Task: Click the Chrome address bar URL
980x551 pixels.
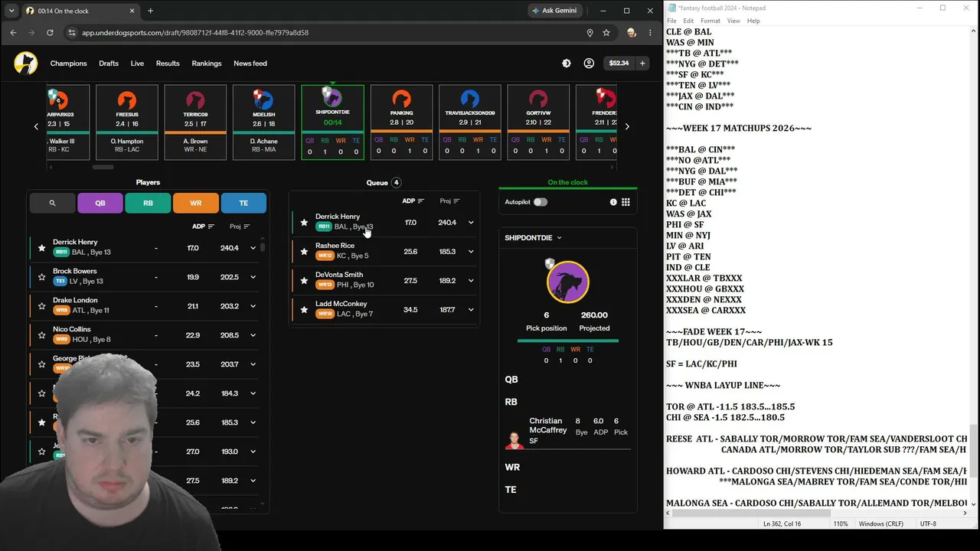Action: [x=195, y=33]
